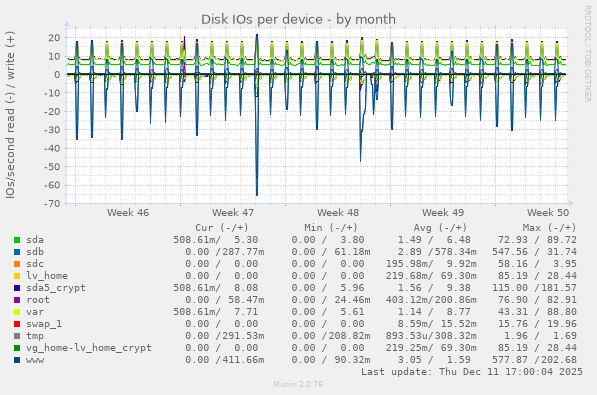Click the 0 y-axis tick label

(57, 75)
